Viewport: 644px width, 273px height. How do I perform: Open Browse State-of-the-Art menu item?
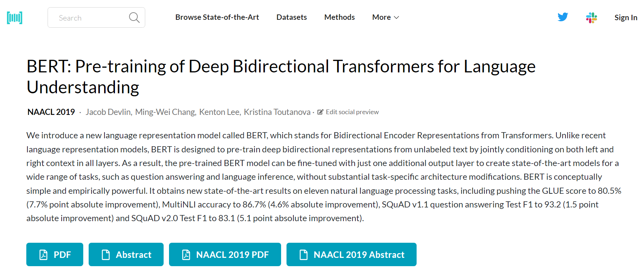tap(217, 17)
